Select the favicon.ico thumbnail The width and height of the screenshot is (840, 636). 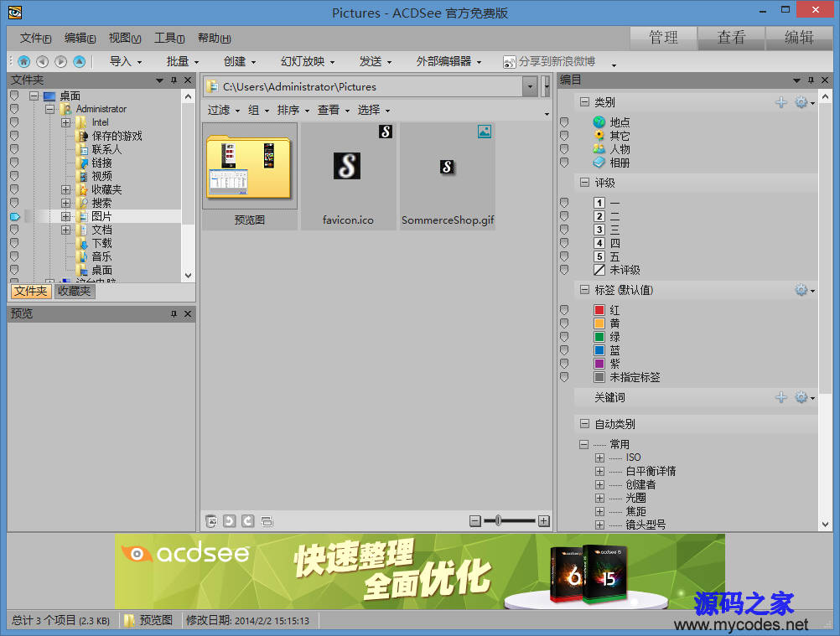coord(348,176)
